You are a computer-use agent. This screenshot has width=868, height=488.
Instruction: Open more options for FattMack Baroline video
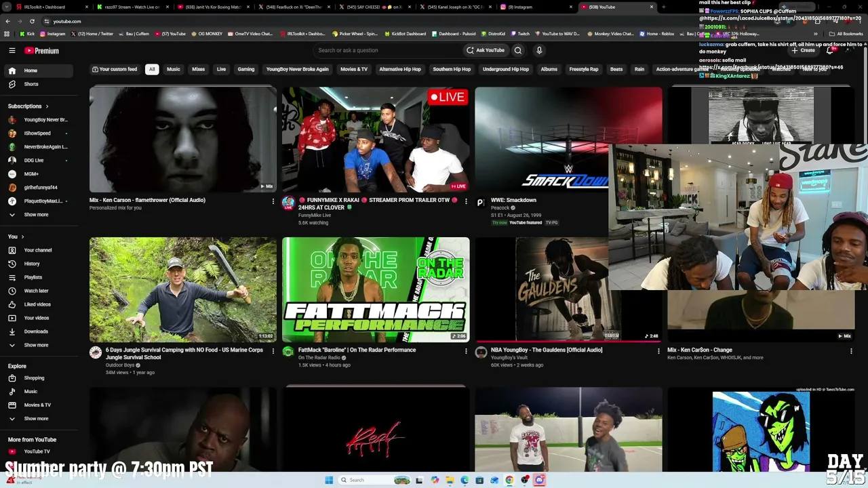point(466,351)
